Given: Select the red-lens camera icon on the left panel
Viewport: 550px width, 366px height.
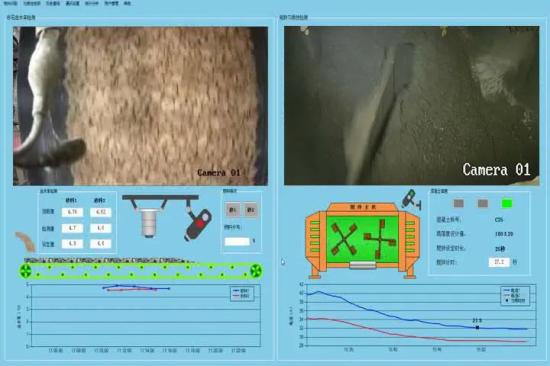Looking at the screenshot, I should point(198,224).
